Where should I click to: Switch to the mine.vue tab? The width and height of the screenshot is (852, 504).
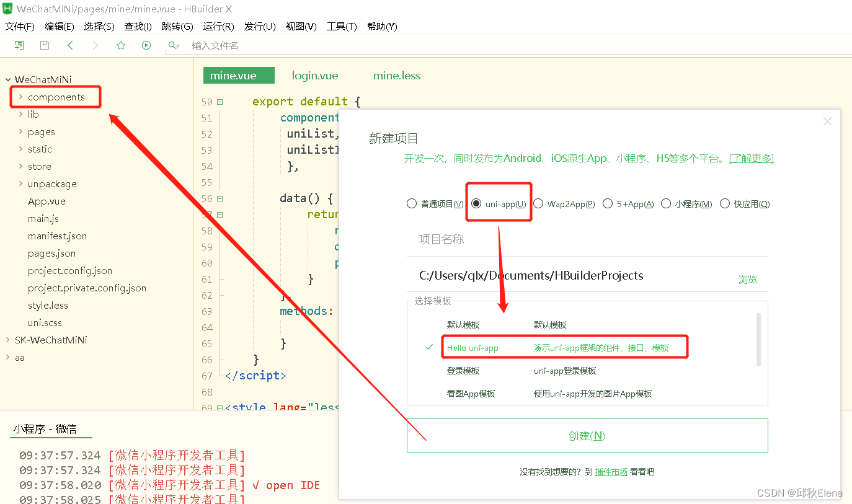(239, 76)
